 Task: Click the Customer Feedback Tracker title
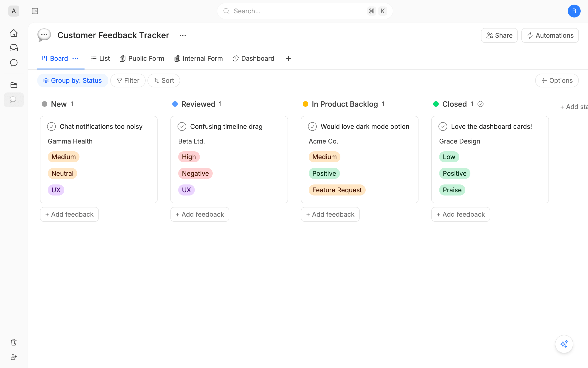point(113,35)
